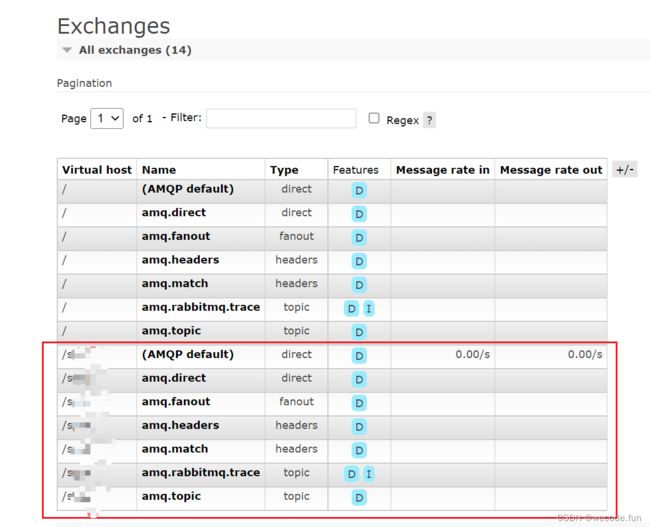Sort by Message rate in column header
Image resolution: width=650 pixels, height=527 pixels.
coord(442,170)
